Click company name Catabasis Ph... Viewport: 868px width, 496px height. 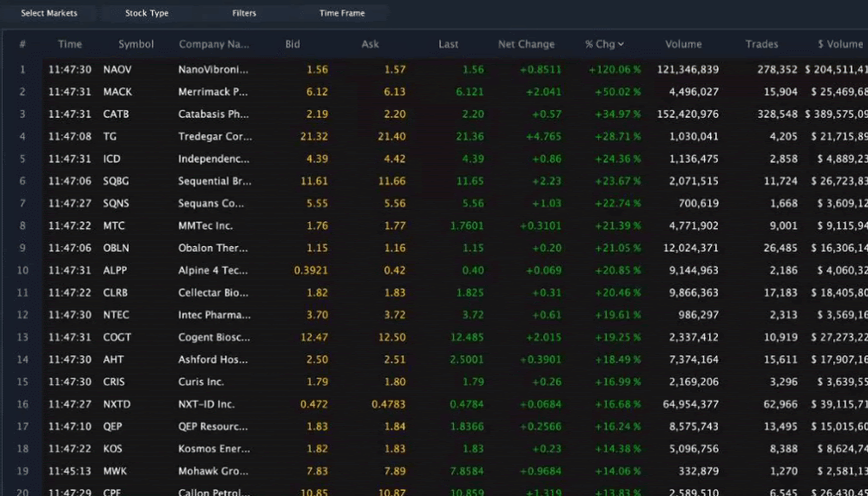214,114
